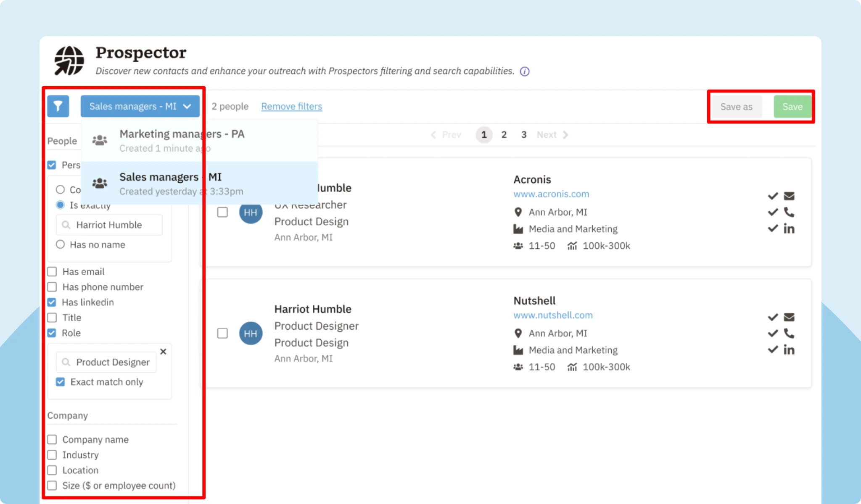Click the Save as button
861x504 pixels.
click(736, 106)
